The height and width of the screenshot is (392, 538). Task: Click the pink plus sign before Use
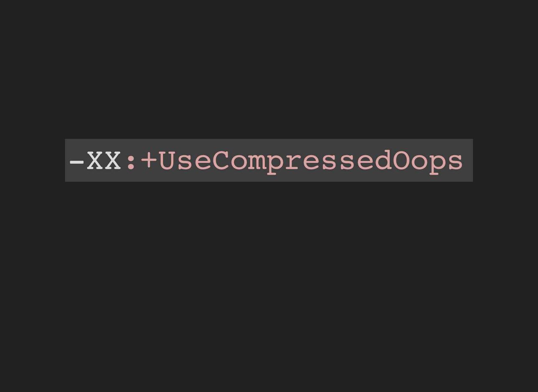pyautogui.click(x=149, y=161)
